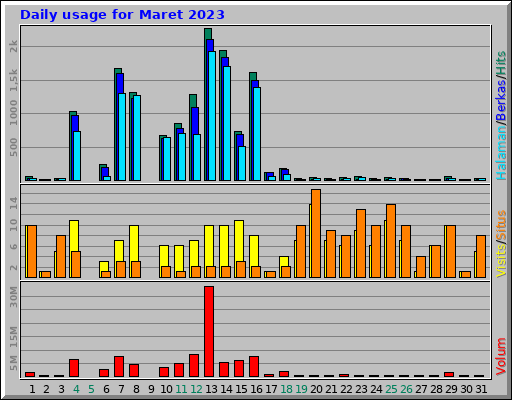The height and width of the screenshot is (400, 512).
Task: Click the red Volum bar for day 4
Action: coord(74,368)
